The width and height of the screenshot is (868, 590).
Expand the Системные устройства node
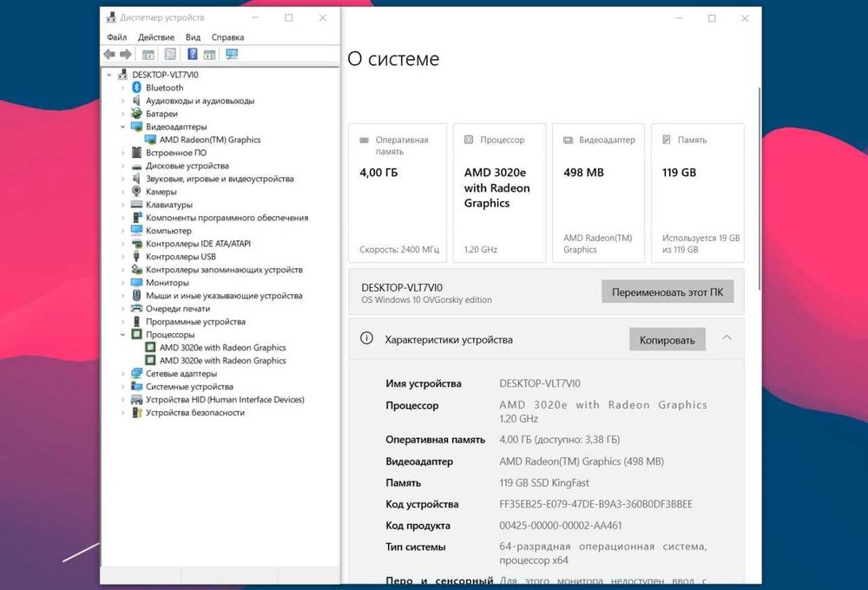(123, 386)
